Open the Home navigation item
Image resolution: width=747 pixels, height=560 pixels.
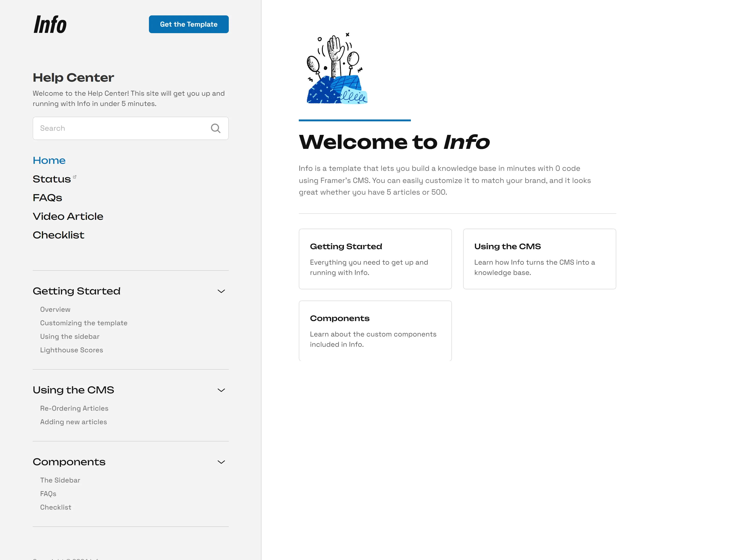coord(49,160)
